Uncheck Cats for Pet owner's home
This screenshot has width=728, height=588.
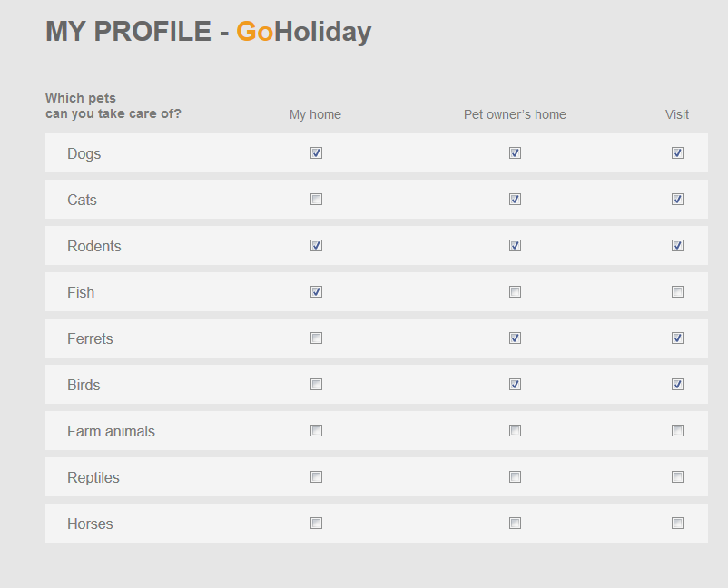[515, 200]
